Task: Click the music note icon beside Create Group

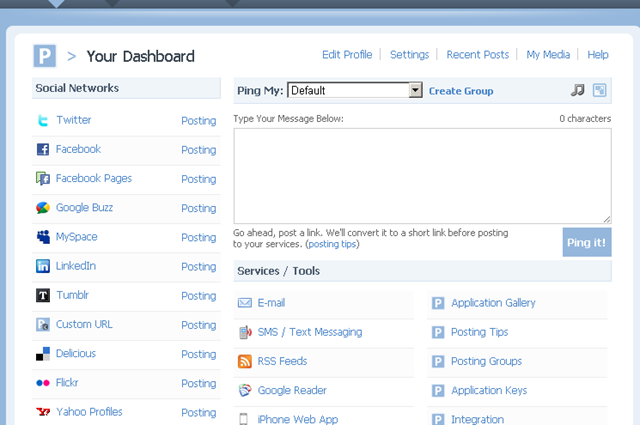Action: click(578, 90)
